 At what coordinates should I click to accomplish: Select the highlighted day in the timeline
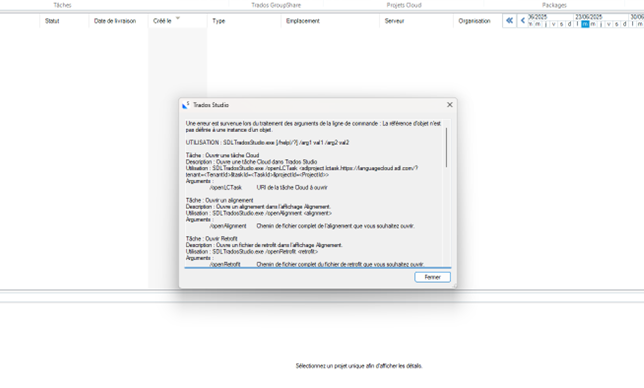tap(585, 24)
